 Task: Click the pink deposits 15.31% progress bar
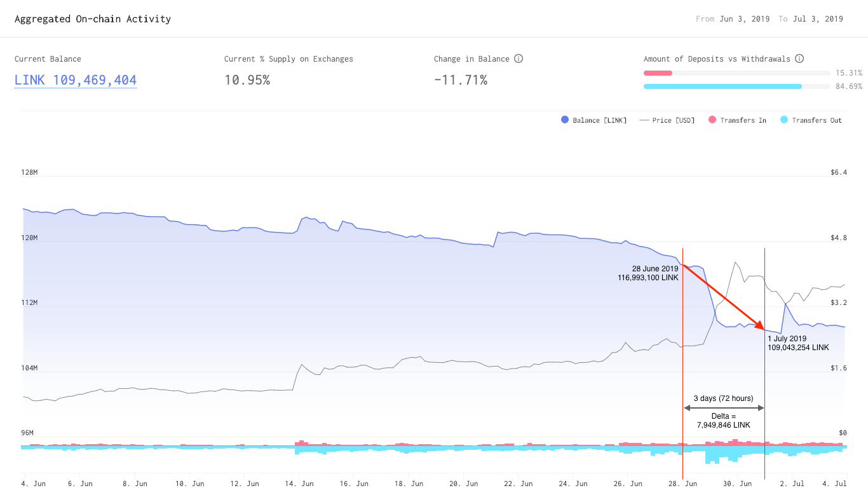point(658,73)
